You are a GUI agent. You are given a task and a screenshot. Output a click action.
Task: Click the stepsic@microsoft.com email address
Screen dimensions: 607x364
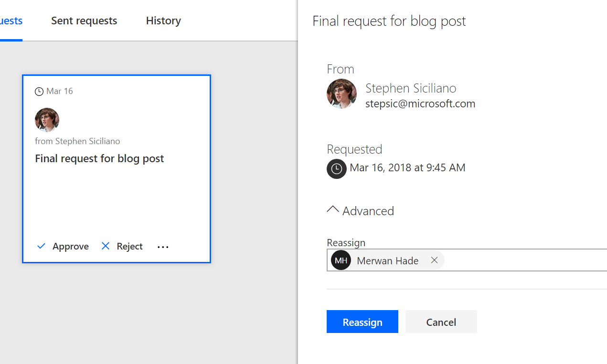(x=420, y=104)
